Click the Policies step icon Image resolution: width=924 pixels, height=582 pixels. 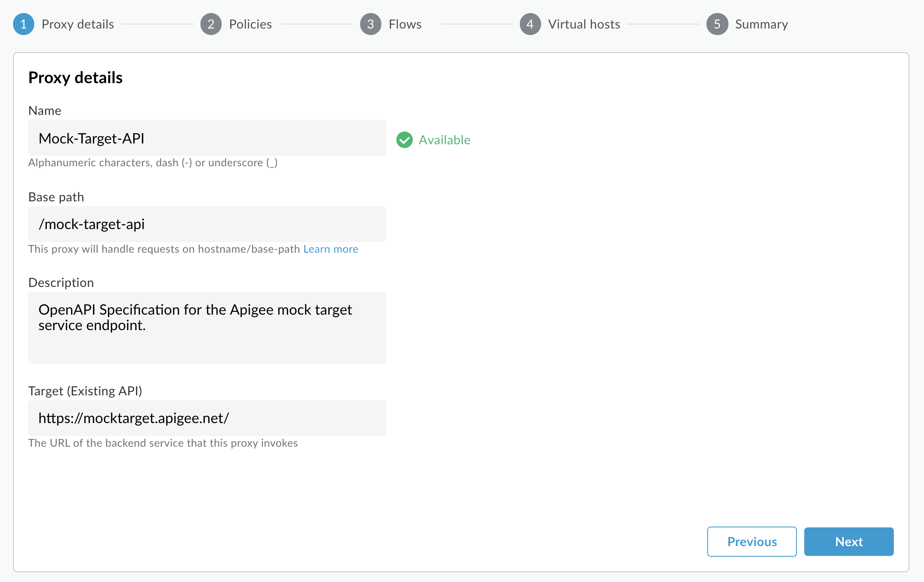(x=210, y=24)
